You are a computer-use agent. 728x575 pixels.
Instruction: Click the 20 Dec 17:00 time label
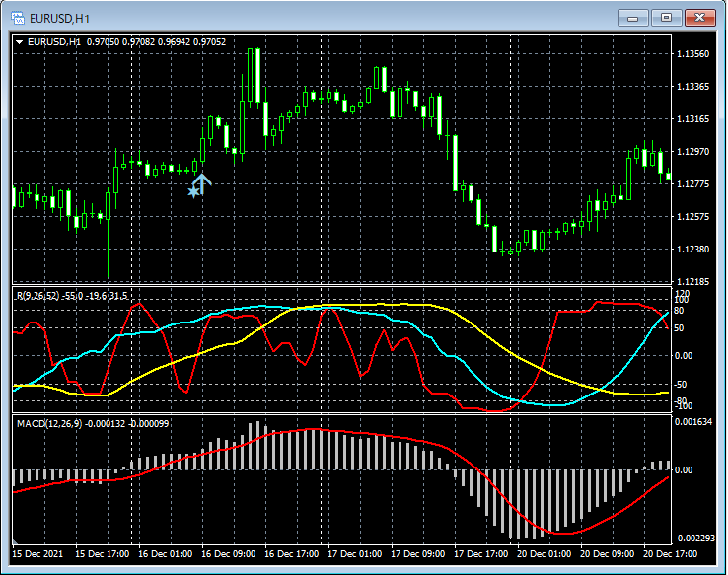(x=671, y=554)
